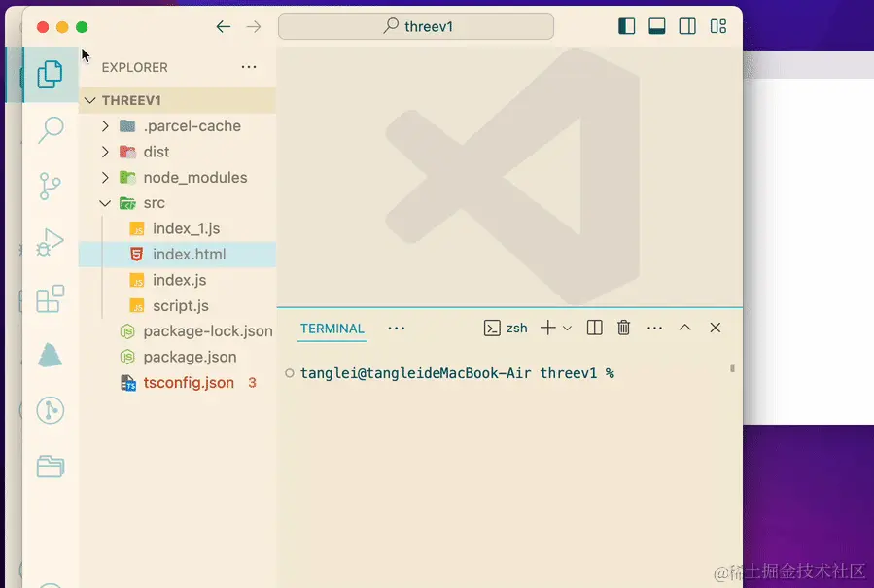Open tsconfig.json file

[x=177, y=382]
